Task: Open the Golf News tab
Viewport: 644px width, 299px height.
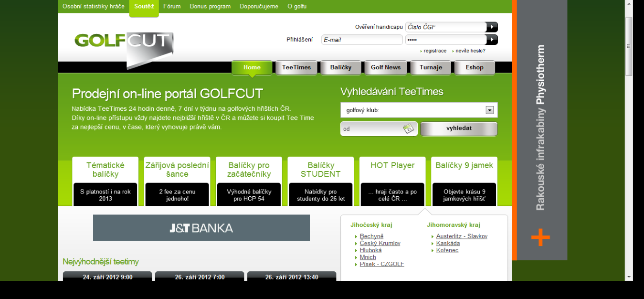Action: point(386,68)
